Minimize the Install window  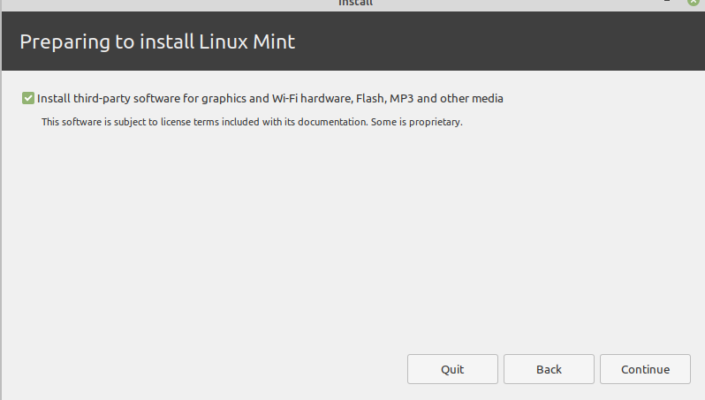666,3
